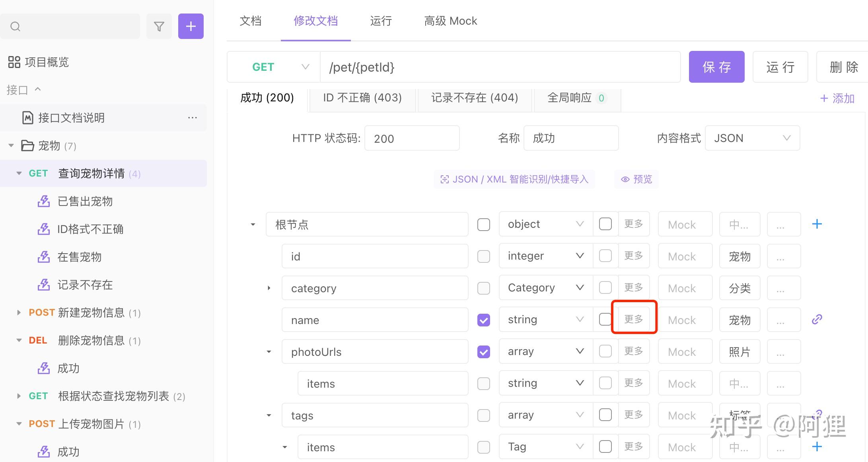Expand the category field node

click(x=269, y=288)
